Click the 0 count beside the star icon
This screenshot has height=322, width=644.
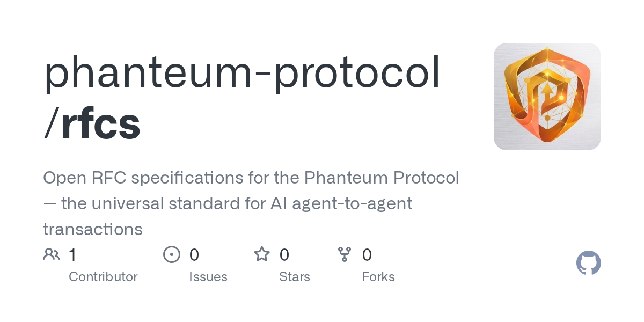(x=284, y=255)
